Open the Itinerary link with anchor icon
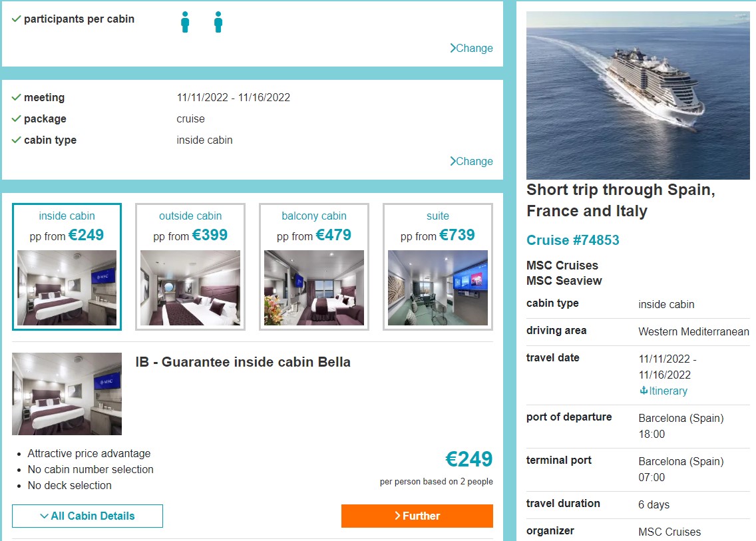Viewport: 756px width, 541px height. (x=663, y=391)
